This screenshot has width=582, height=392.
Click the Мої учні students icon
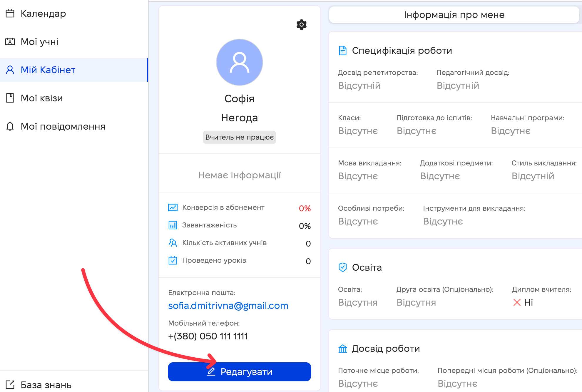coord(10,42)
